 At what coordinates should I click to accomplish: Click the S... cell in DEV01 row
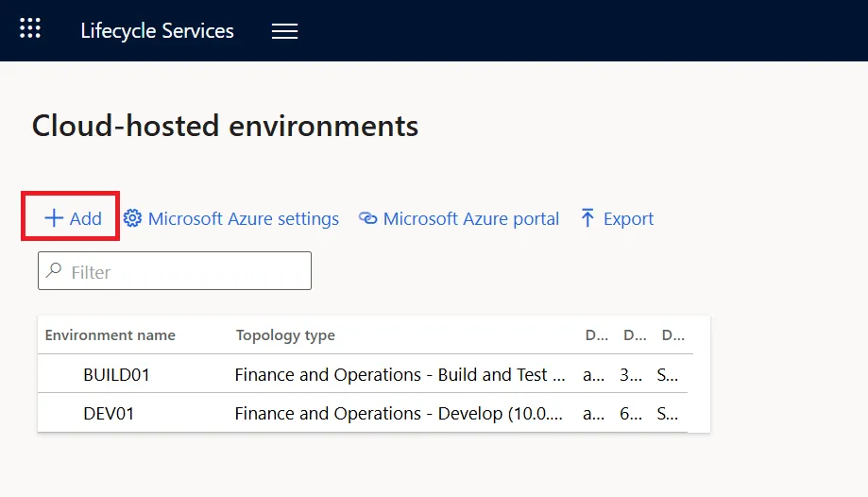coord(668,414)
